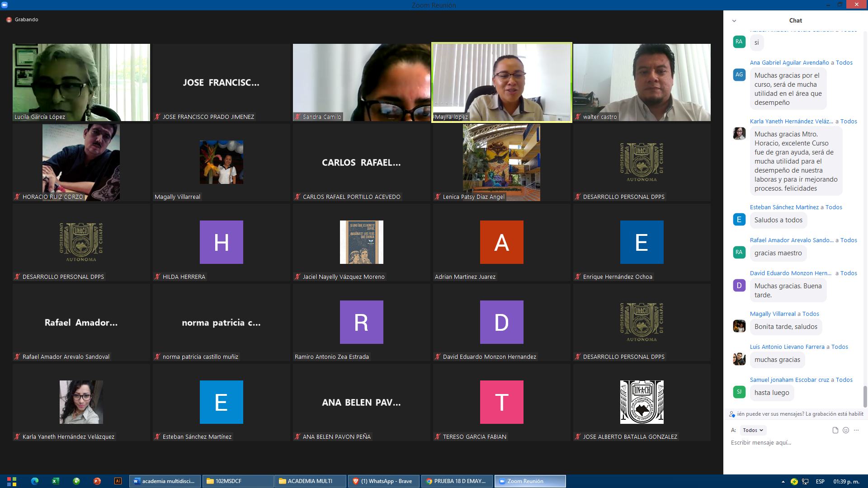
Task: Click the chat panel vertical scrollbar
Action: point(865,396)
